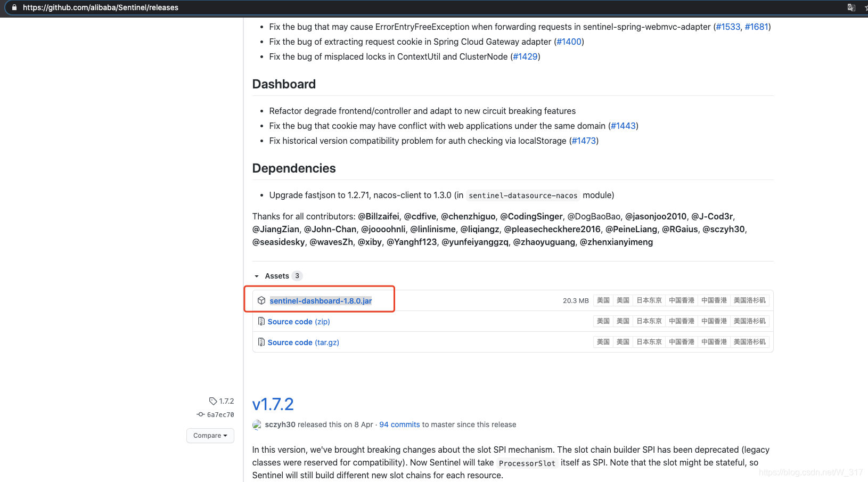
Task: Download sentinel-dashboard-1.8.0.jar
Action: [321, 301]
